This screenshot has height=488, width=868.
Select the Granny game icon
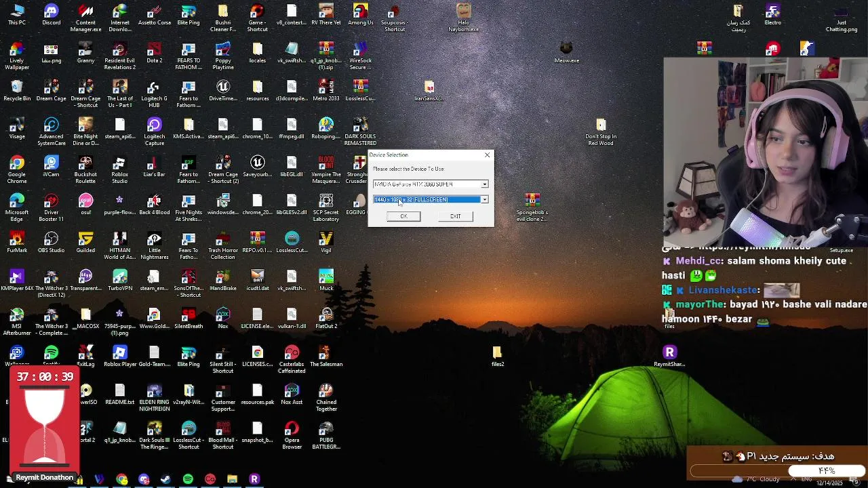[x=85, y=53]
